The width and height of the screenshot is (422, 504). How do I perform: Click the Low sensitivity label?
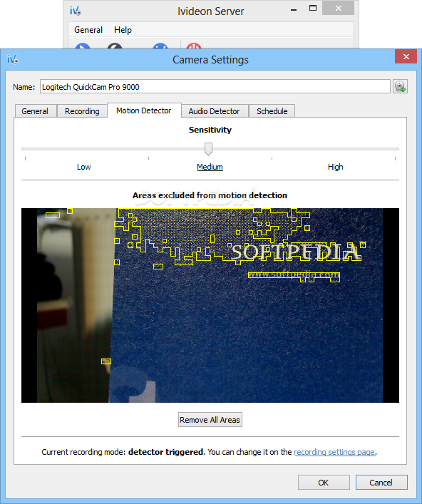tap(84, 167)
